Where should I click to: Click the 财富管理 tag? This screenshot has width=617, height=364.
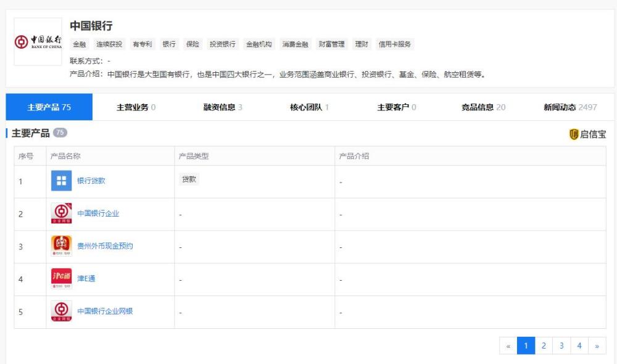point(332,44)
